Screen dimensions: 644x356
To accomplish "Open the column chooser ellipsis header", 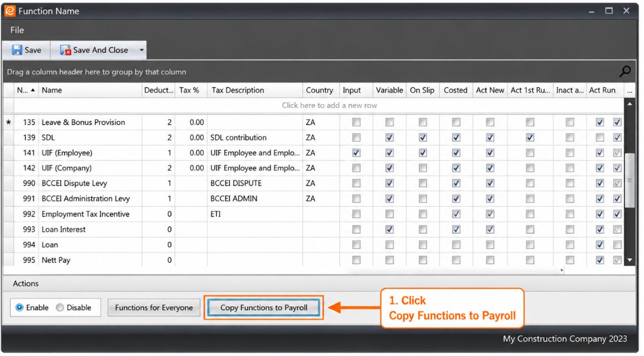I will [x=630, y=90].
